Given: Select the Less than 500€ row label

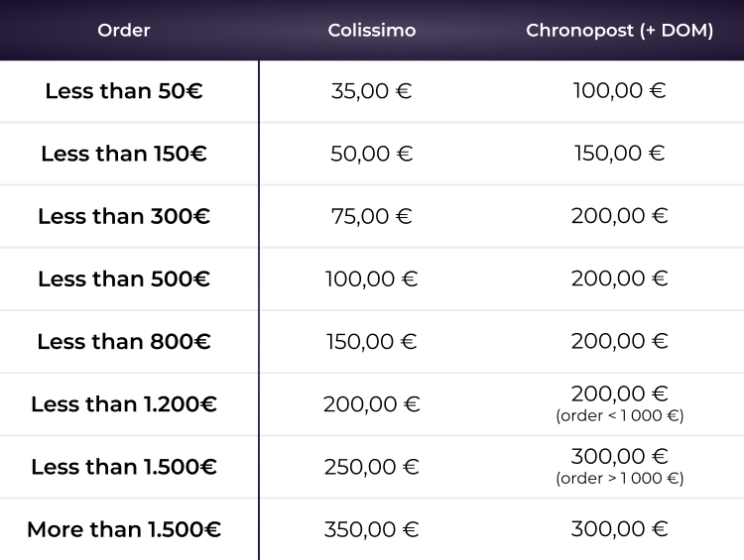Looking at the screenshot, I should pos(124,279).
